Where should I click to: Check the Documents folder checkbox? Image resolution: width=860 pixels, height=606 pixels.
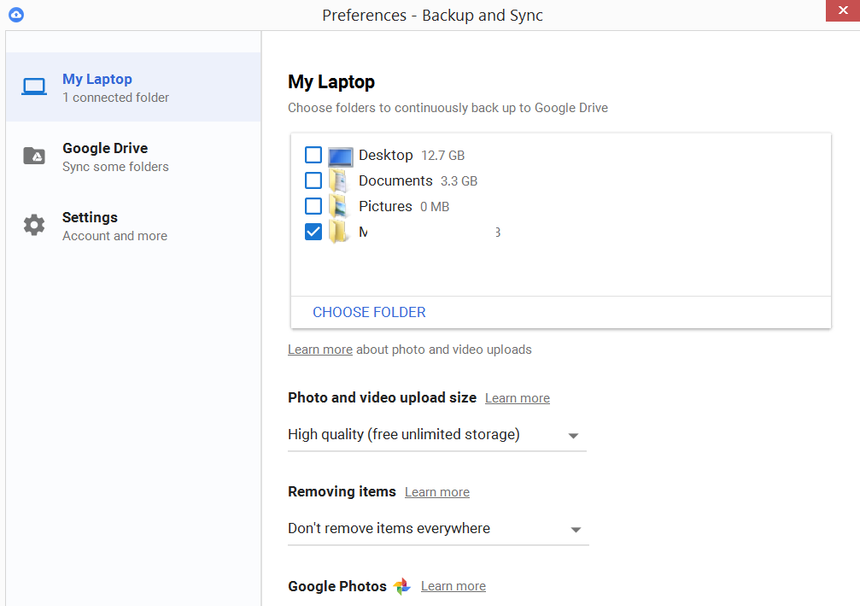pyautogui.click(x=313, y=181)
